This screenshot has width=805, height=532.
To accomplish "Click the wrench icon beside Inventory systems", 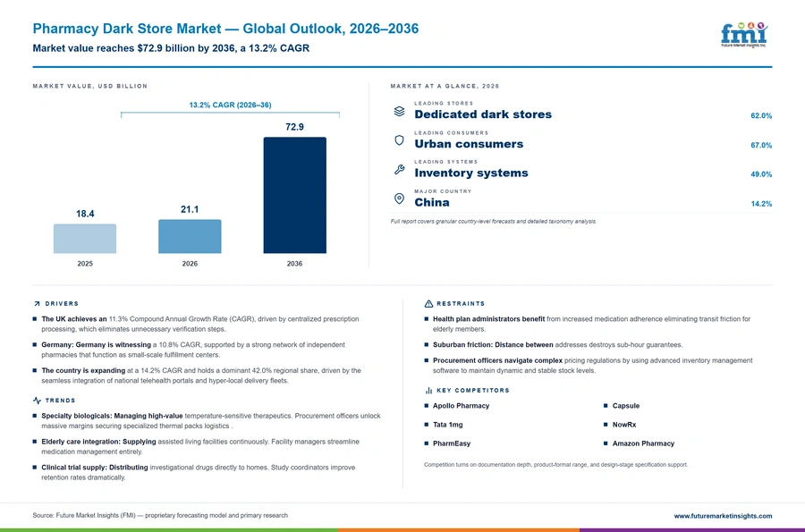I will [x=399, y=170].
